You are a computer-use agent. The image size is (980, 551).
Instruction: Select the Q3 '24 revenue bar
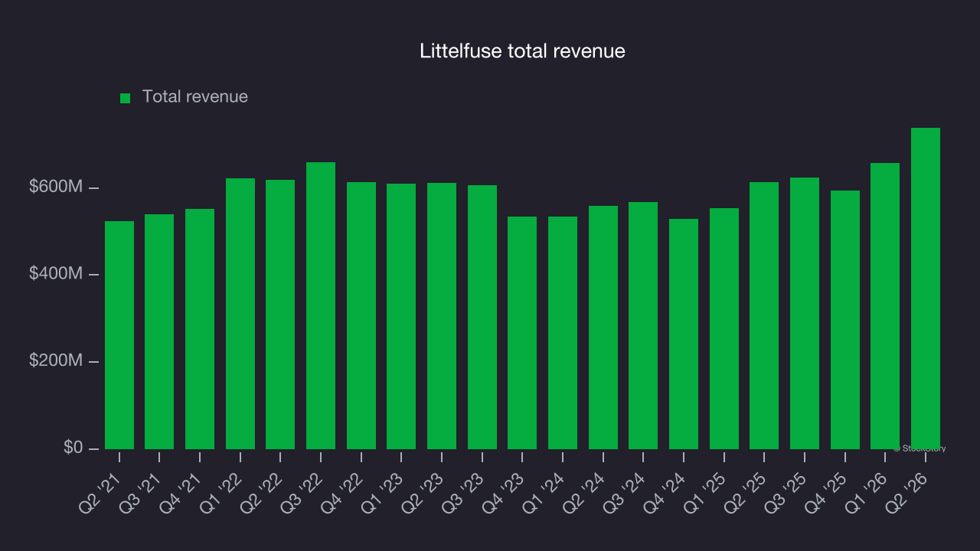(x=643, y=325)
